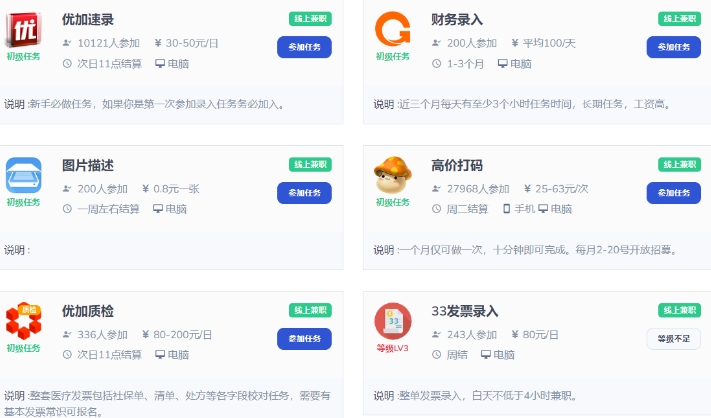Open the 高价打码 task title
This screenshot has height=418, width=711.
457,165
